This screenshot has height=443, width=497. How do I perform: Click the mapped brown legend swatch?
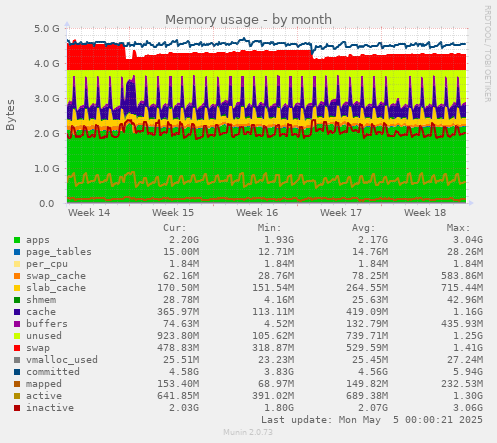tap(17, 384)
